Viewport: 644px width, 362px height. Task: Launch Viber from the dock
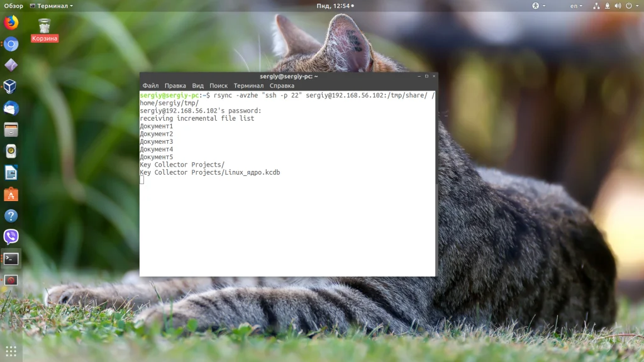pyautogui.click(x=11, y=237)
